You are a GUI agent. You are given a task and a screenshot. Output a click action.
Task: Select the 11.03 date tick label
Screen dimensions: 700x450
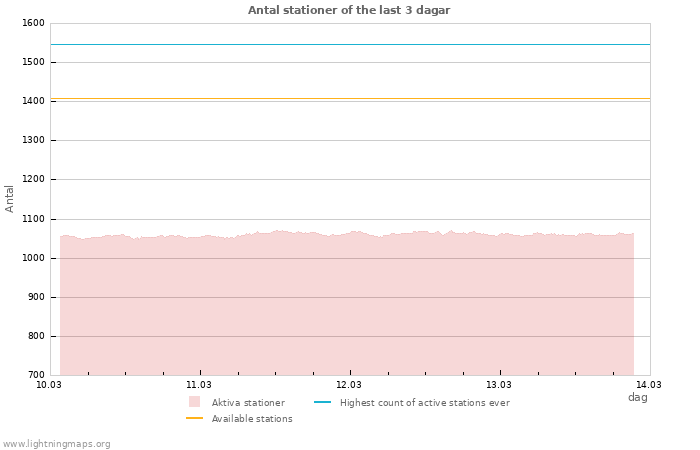click(199, 384)
